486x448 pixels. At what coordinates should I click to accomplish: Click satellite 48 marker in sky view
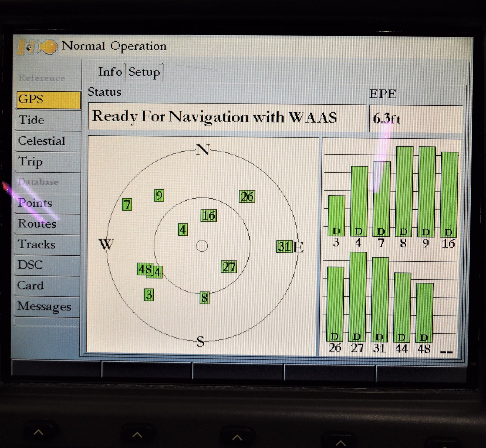(x=145, y=269)
